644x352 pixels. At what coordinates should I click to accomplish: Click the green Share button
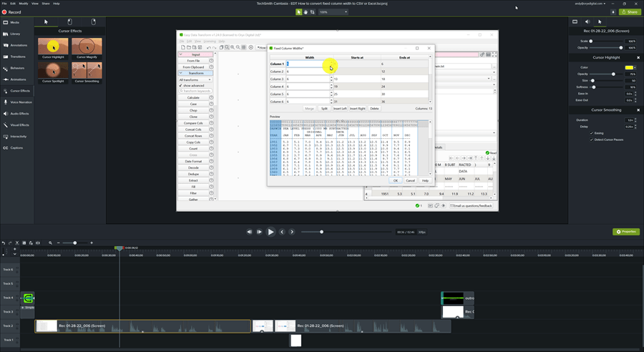[630, 12]
